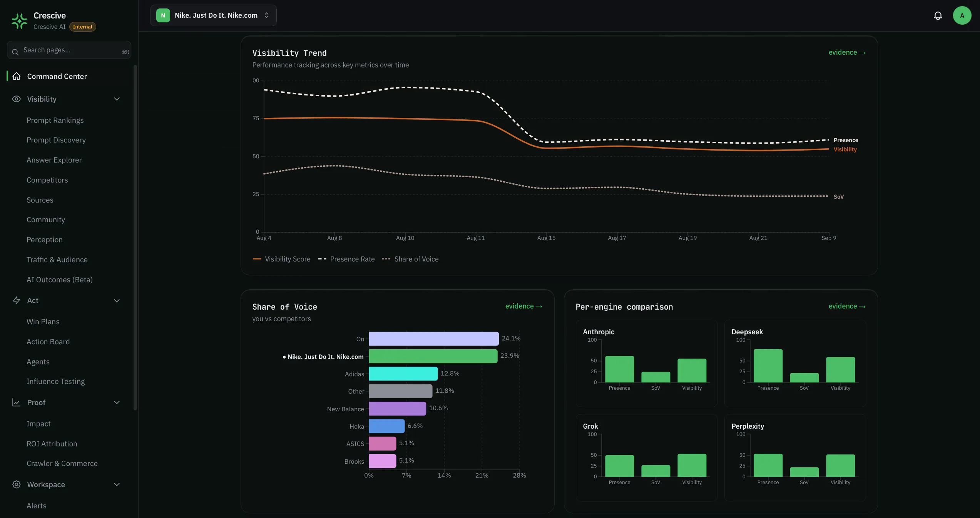The width and height of the screenshot is (980, 518).
Task: Click the green Nike share bar
Action: pyautogui.click(x=433, y=356)
